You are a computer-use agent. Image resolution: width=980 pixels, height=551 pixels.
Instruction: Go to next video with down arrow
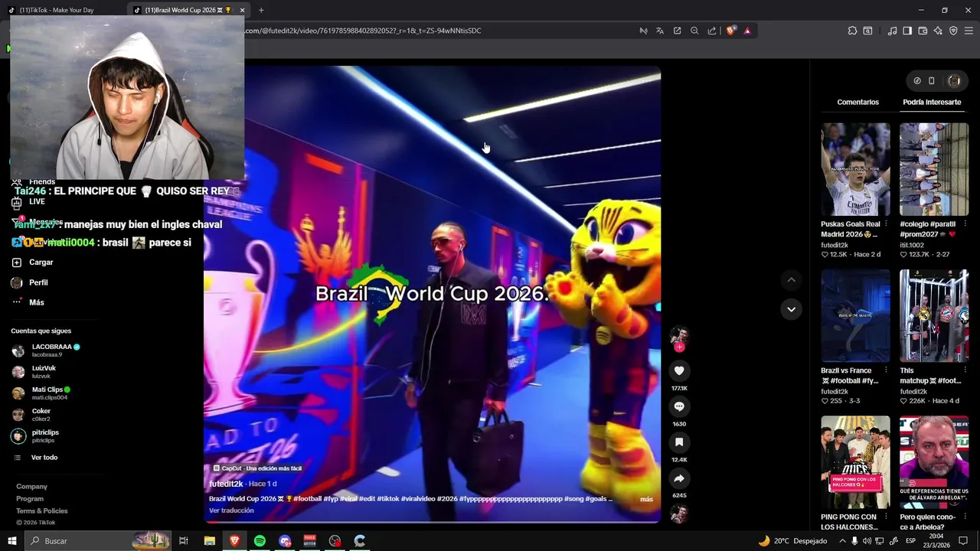coord(791,309)
